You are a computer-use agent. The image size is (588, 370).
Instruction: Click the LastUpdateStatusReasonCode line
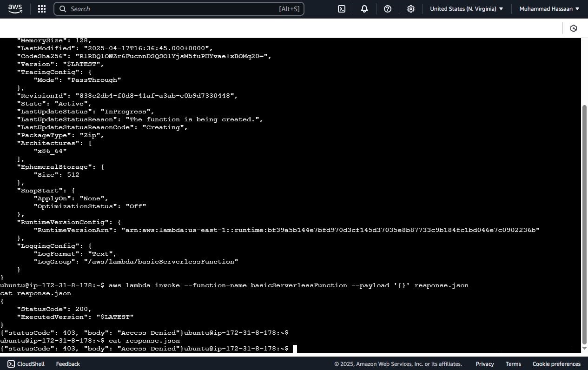coord(102,127)
